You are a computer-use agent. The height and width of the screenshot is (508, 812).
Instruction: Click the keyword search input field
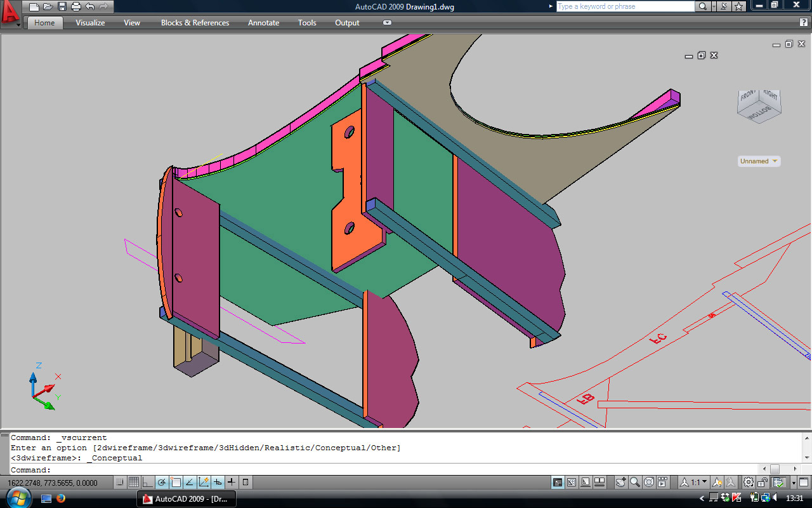point(625,6)
